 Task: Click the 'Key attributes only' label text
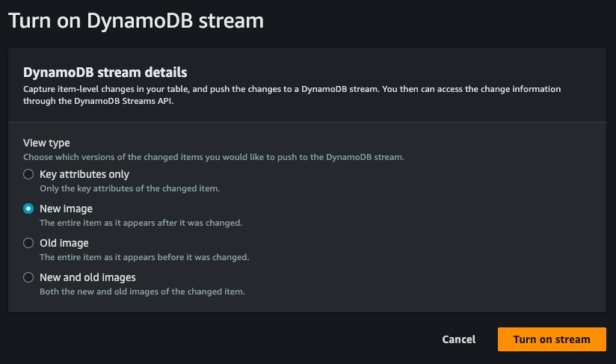(x=84, y=174)
